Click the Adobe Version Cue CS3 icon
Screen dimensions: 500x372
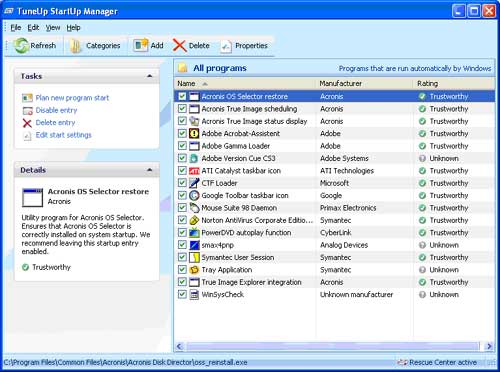(194, 158)
